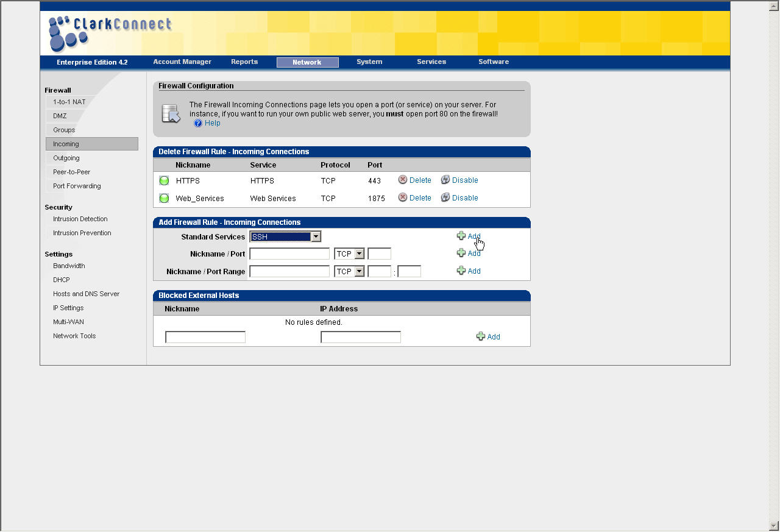Open the Standard Services dropdown
Viewport: 780px width, 532px height.
coord(316,236)
